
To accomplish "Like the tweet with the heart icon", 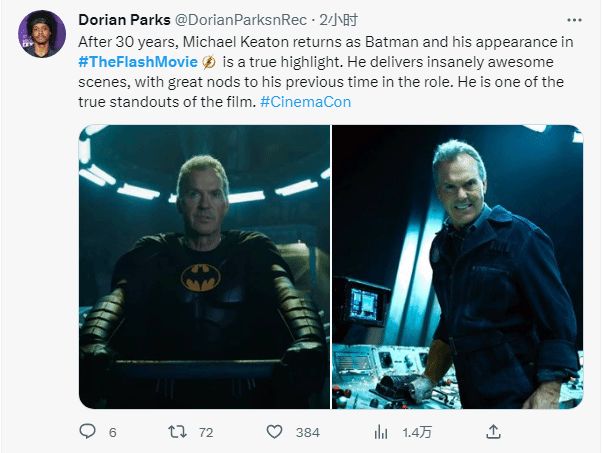I will (x=276, y=432).
